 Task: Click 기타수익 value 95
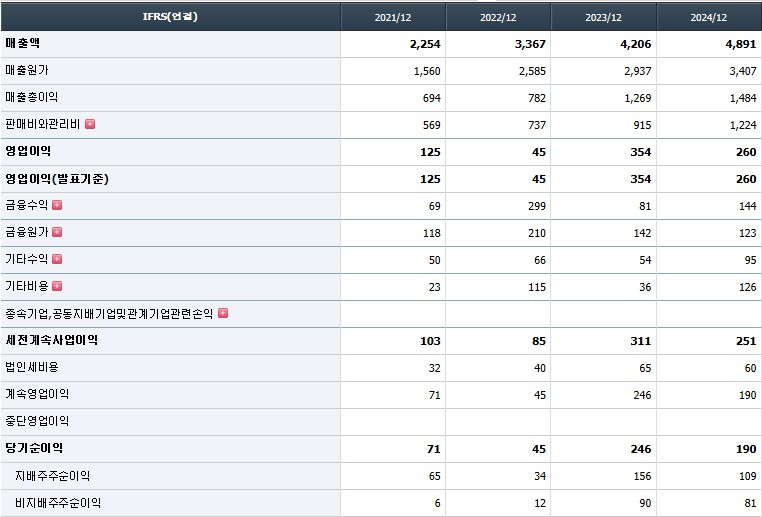click(x=750, y=260)
